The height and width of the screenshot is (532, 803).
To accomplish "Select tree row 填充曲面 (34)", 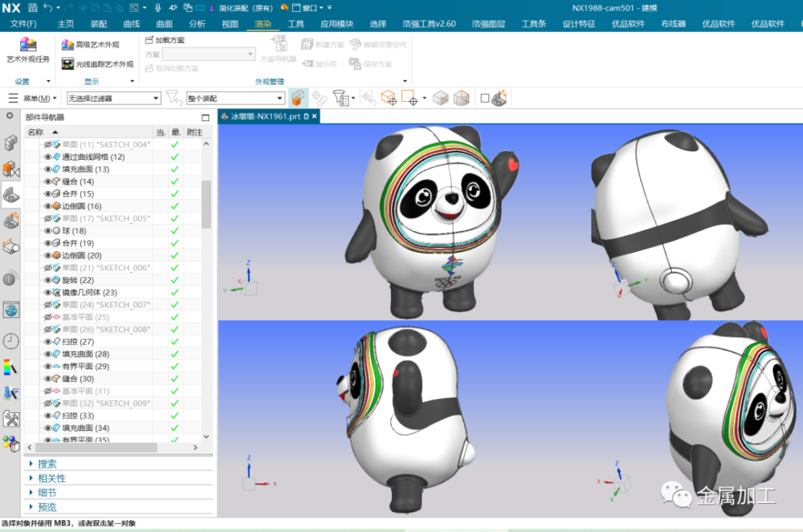I will pos(85,428).
